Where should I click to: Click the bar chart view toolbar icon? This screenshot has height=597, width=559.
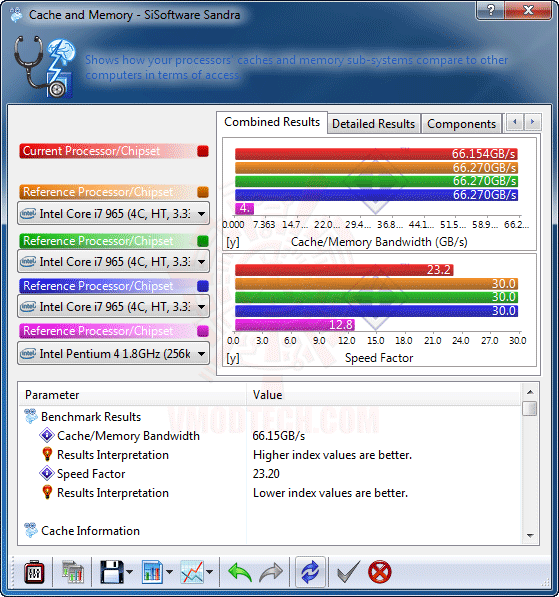(152, 571)
